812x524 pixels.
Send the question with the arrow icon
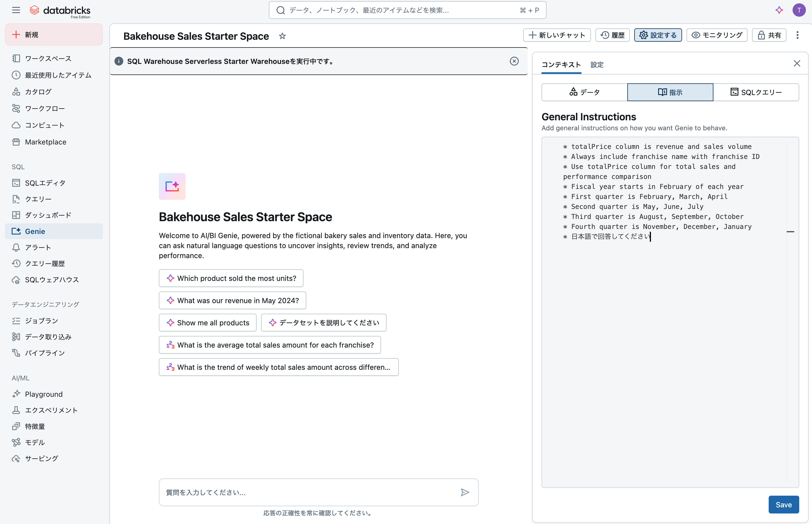pos(465,492)
